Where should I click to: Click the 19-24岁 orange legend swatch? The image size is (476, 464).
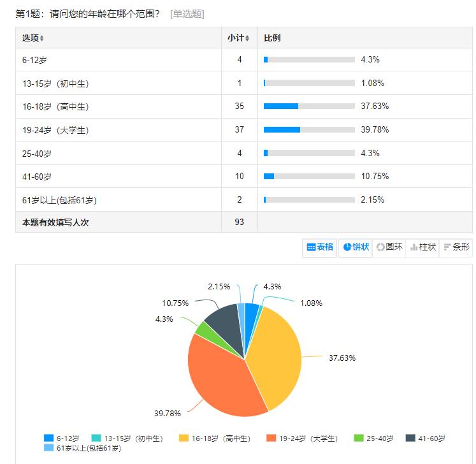[x=271, y=439]
